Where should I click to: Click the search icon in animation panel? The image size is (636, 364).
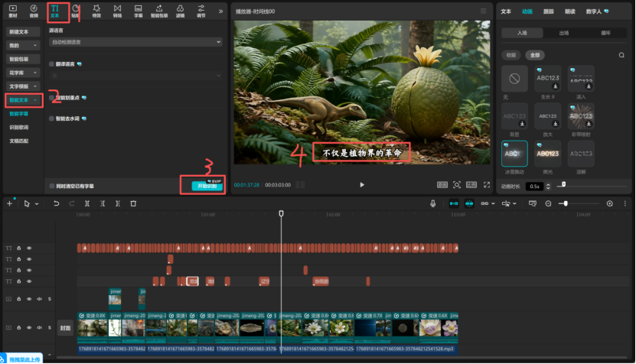[x=621, y=55]
